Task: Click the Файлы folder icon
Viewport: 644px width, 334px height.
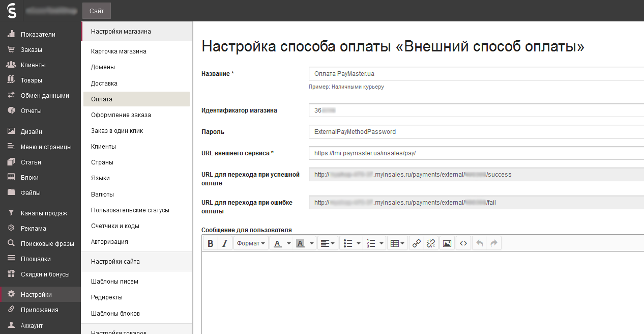Action: coord(11,192)
